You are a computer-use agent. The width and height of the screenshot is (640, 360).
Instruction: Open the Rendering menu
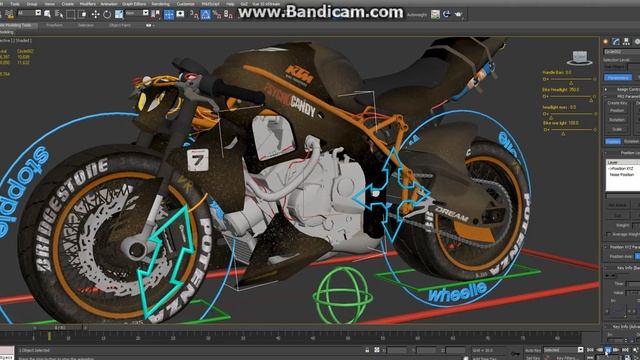[x=160, y=4]
